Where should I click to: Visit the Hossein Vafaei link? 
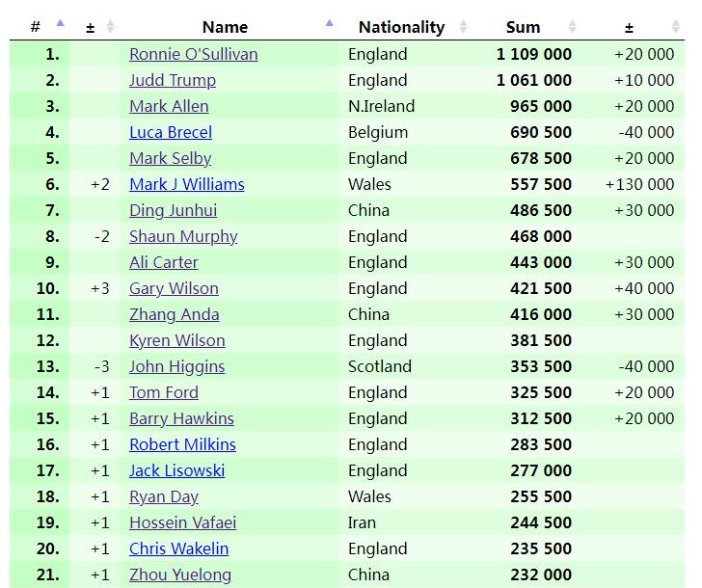coord(183,522)
